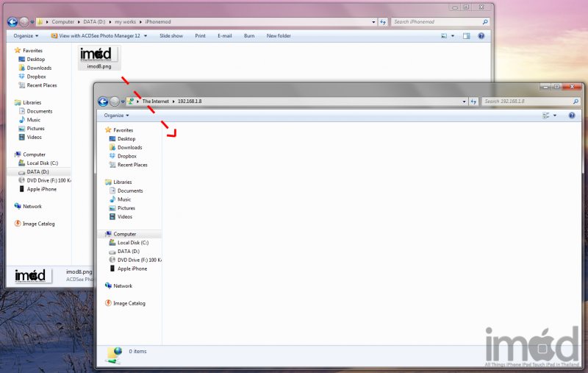
Task: Open Help in the iPhonemod window toolbar
Action: pyautogui.click(x=481, y=35)
